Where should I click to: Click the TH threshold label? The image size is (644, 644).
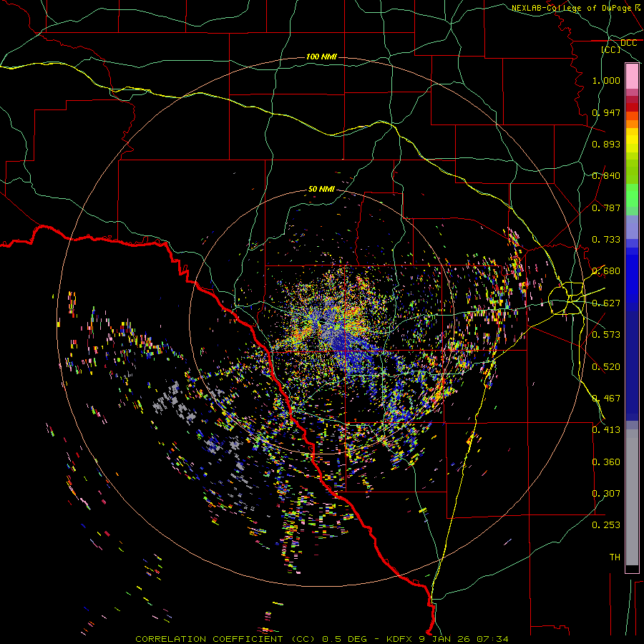click(x=615, y=557)
